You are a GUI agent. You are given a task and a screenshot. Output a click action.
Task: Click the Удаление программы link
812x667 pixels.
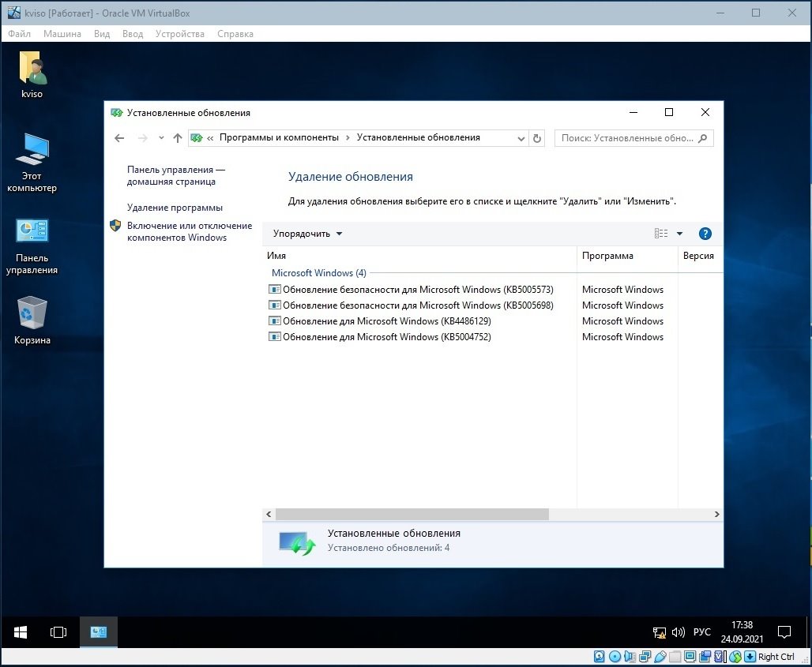(x=175, y=208)
